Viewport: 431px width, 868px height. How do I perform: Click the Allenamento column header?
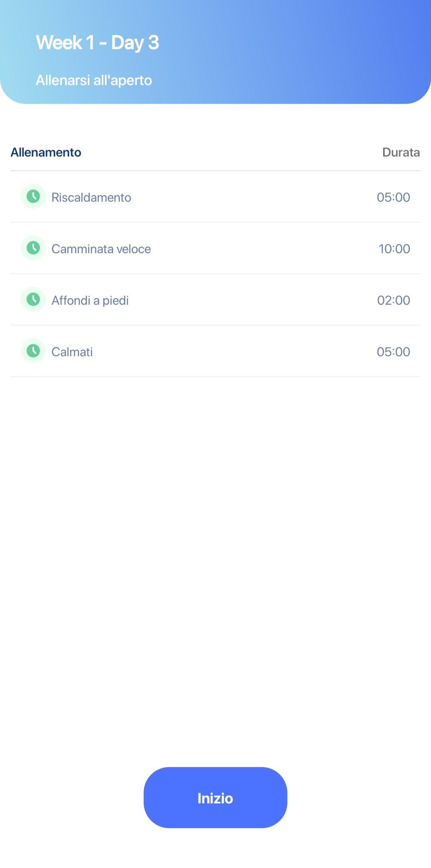pyautogui.click(x=46, y=152)
